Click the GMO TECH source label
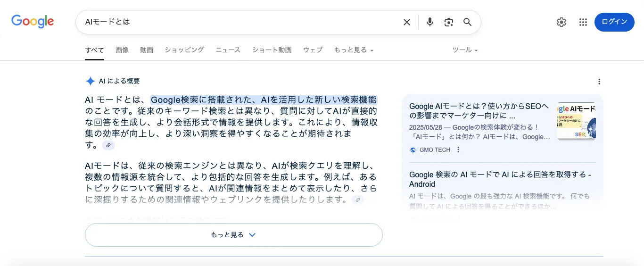 point(435,150)
